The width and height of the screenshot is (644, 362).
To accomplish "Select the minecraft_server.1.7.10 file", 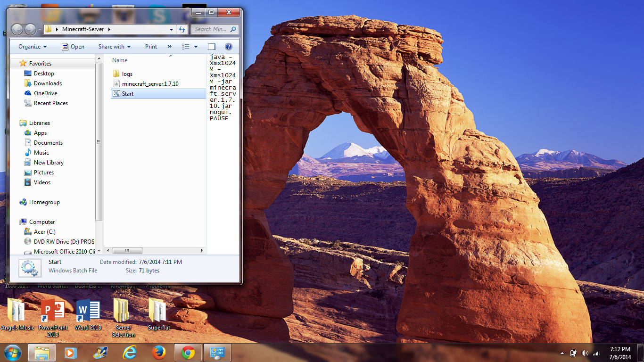I will 150,84.
